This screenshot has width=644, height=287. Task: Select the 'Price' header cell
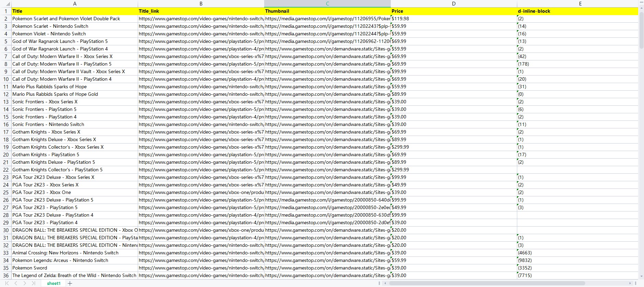coord(454,11)
